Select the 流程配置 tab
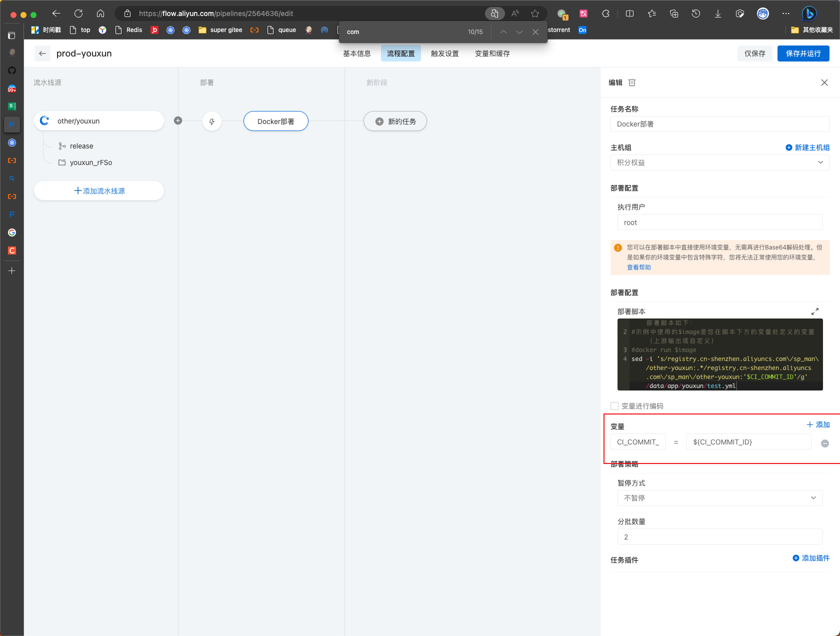Viewport: 840px width, 636px height. coord(401,53)
